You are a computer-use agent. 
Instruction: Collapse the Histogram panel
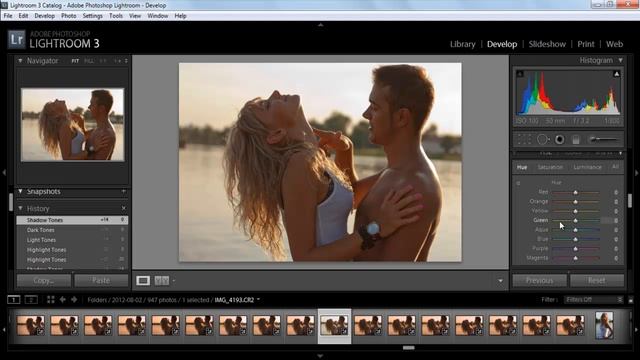[620, 60]
